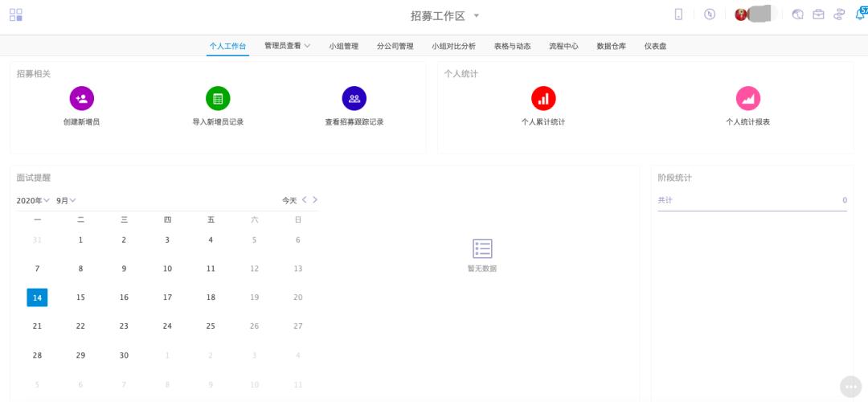Switch to the 仪表盘 tab
868x402 pixels.
[x=656, y=47]
